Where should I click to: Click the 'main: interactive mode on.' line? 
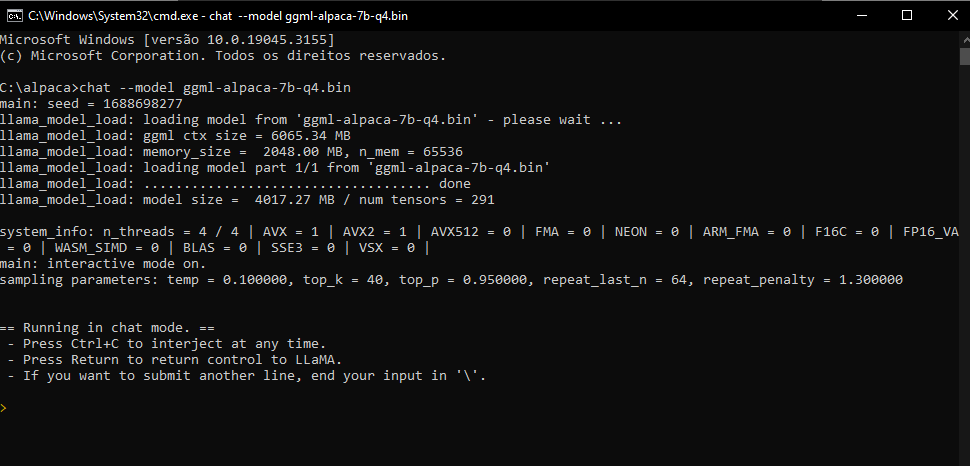click(x=103, y=264)
